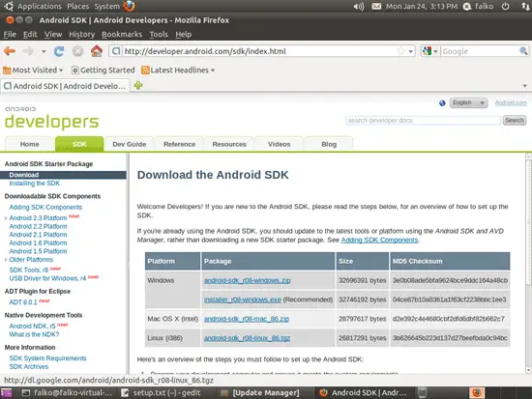Image resolution: width=532 pixels, height=399 pixels.
Task: Open the volume indicator in the top panel
Action: click(358, 7)
